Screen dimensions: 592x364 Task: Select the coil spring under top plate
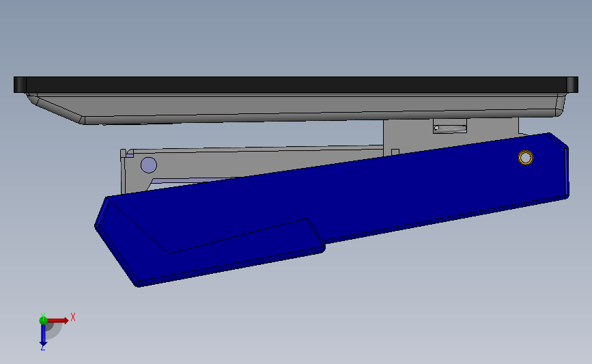pos(450,129)
